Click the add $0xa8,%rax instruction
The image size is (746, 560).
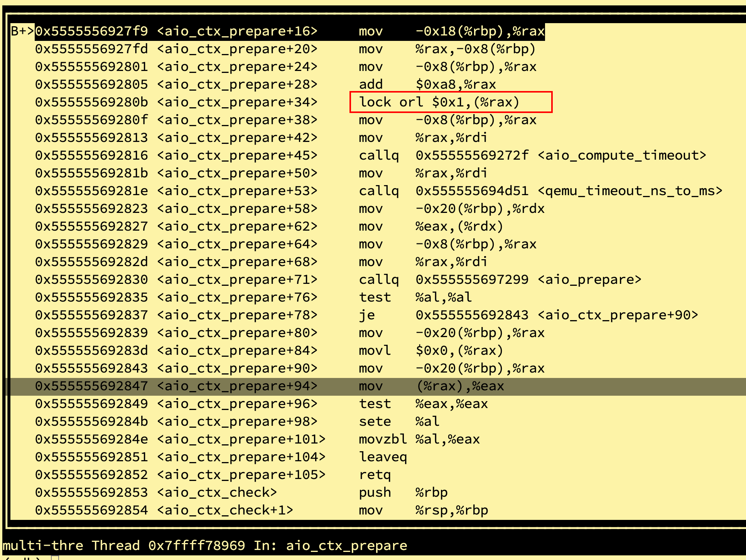tap(427, 84)
